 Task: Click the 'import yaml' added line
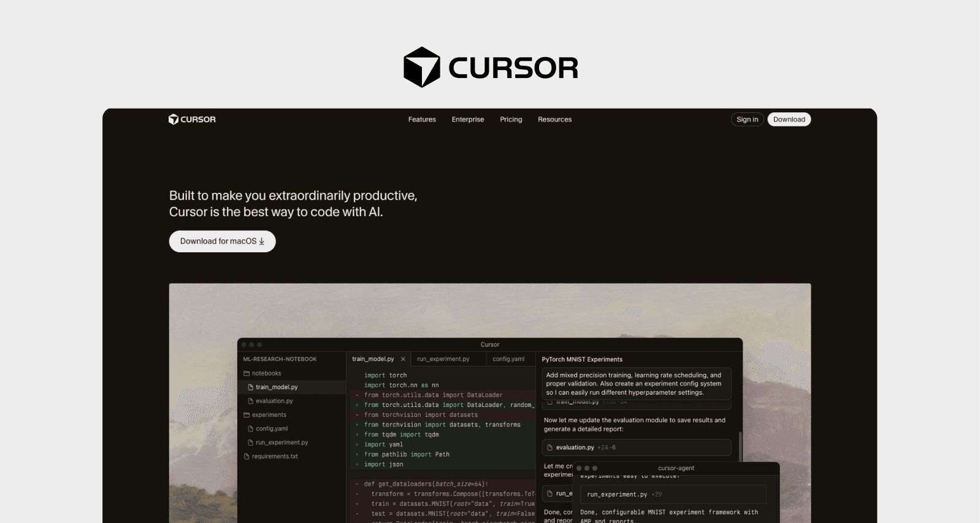click(383, 444)
